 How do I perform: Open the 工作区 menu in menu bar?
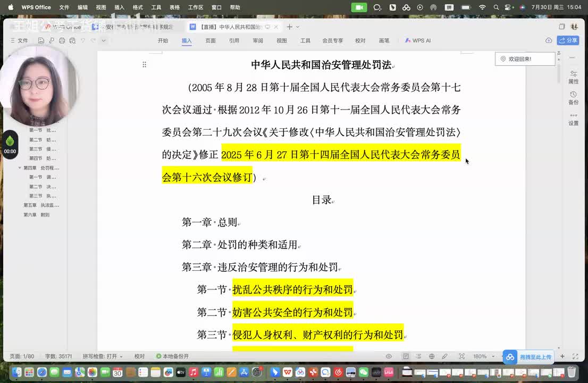(x=195, y=7)
